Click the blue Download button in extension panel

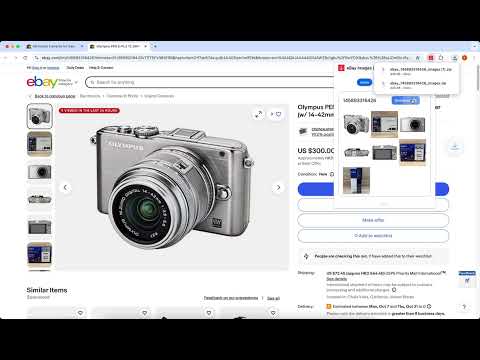(x=405, y=100)
